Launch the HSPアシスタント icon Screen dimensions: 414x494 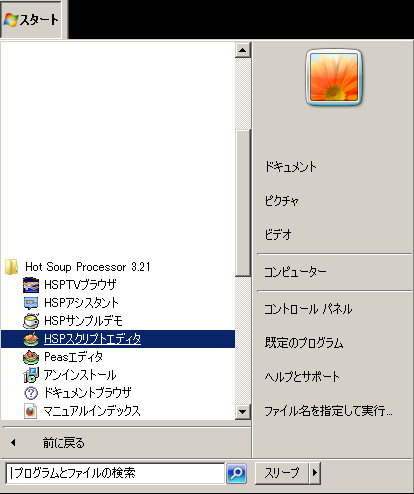coord(31,303)
